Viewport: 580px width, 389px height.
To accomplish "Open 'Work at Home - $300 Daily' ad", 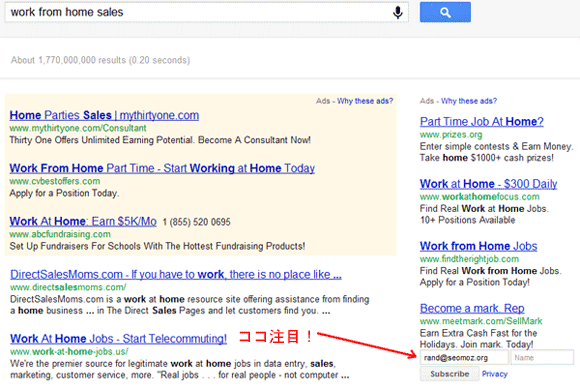I will click(x=488, y=184).
